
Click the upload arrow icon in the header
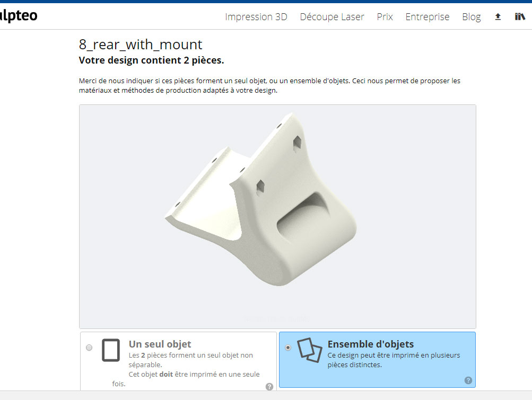click(x=498, y=16)
